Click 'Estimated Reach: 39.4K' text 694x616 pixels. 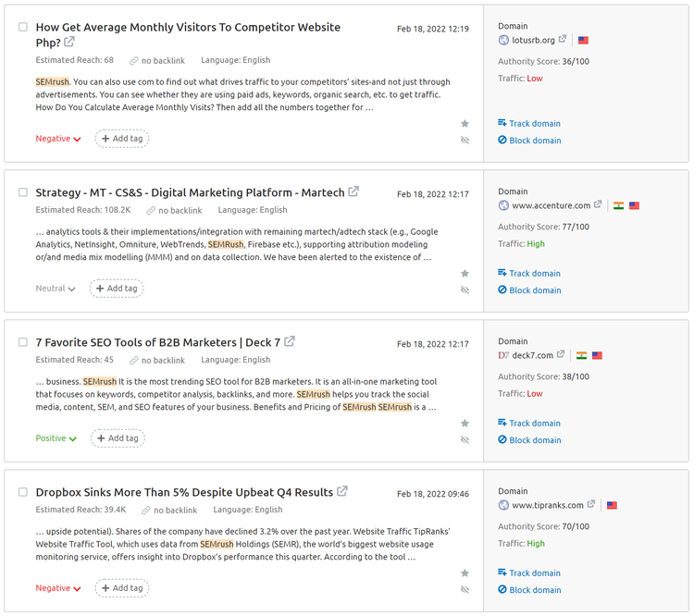tap(81, 510)
